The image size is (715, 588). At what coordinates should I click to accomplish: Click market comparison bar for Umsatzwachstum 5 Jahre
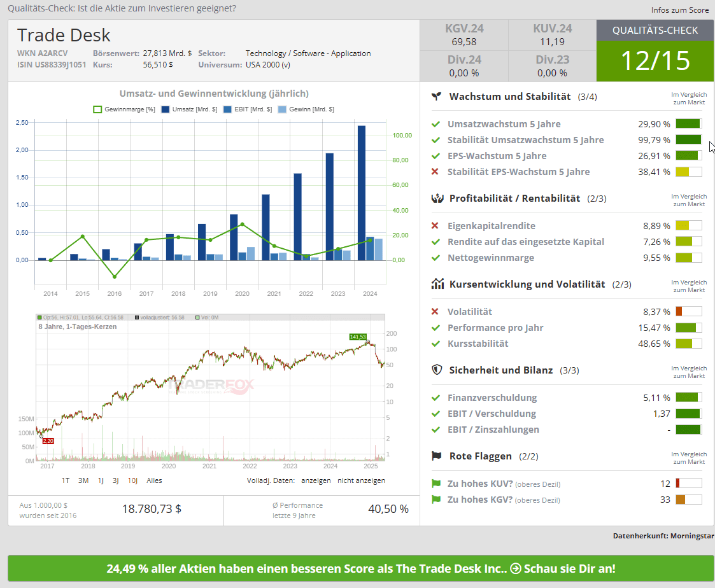tap(688, 123)
